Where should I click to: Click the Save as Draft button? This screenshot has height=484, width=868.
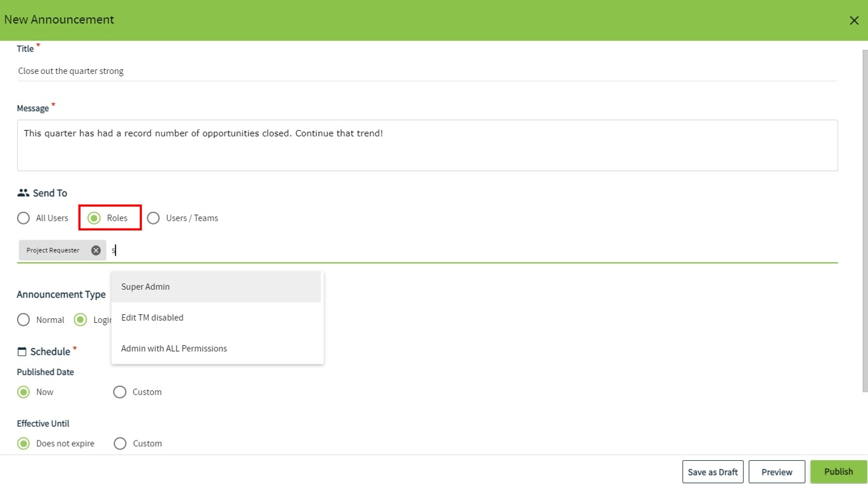[x=713, y=472]
